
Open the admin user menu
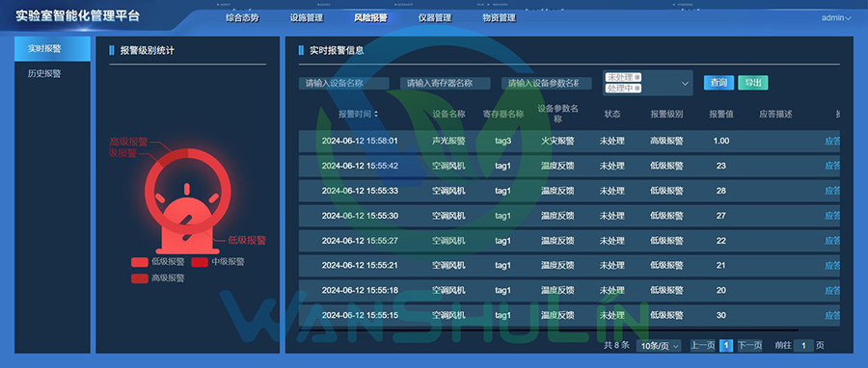[836, 17]
